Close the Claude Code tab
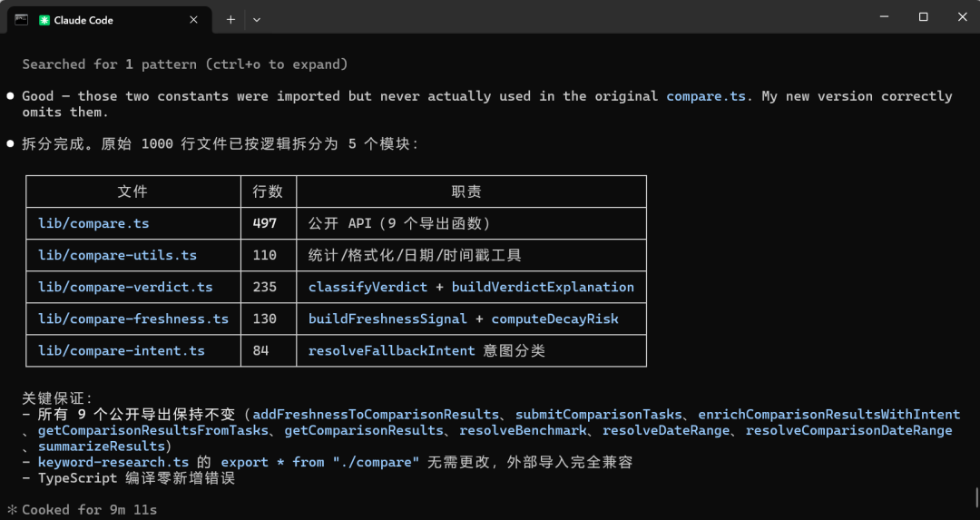980x520 pixels. 194,20
